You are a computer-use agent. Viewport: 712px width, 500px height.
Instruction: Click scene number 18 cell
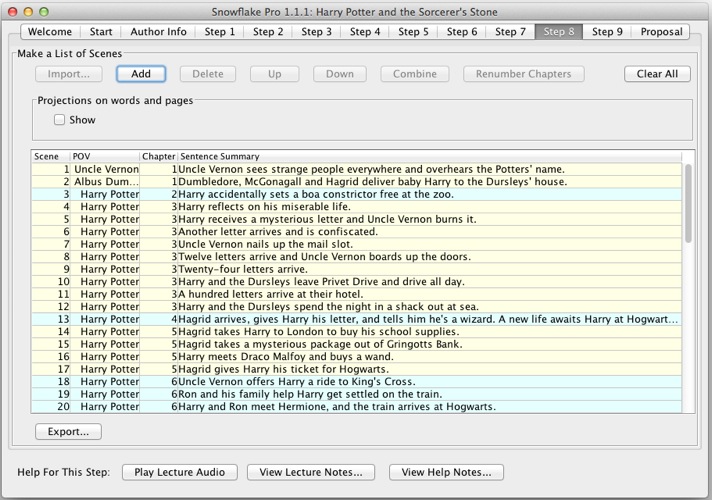coord(51,381)
